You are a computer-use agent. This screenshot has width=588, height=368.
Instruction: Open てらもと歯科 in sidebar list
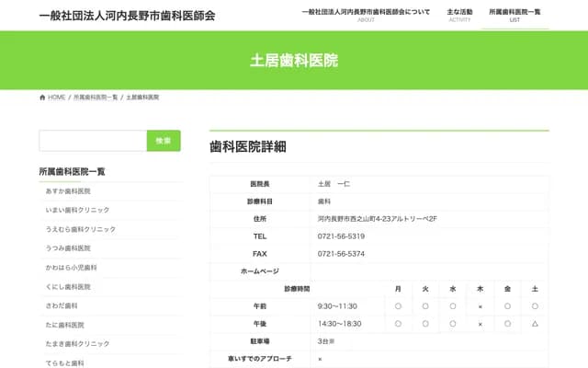65,363
